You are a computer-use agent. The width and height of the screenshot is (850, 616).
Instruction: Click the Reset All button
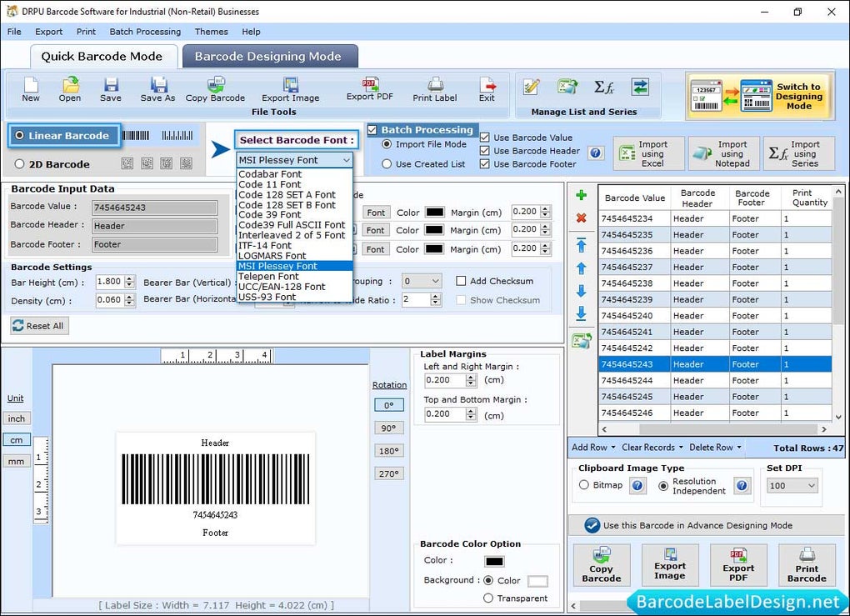[38, 326]
